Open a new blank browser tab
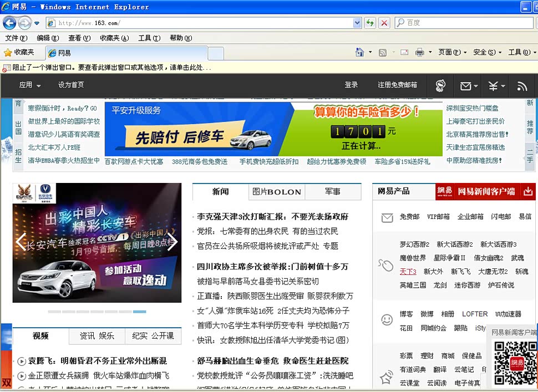 tap(216, 53)
